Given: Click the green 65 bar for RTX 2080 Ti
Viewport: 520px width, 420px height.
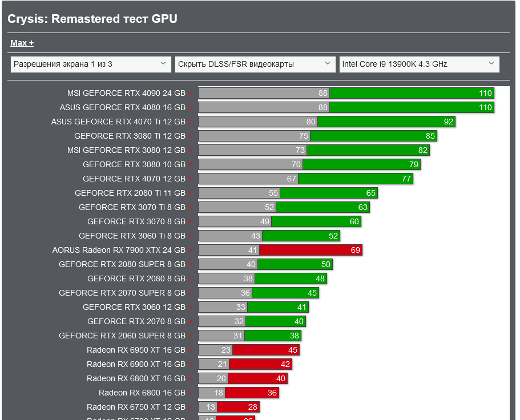Looking at the screenshot, I should (x=329, y=193).
